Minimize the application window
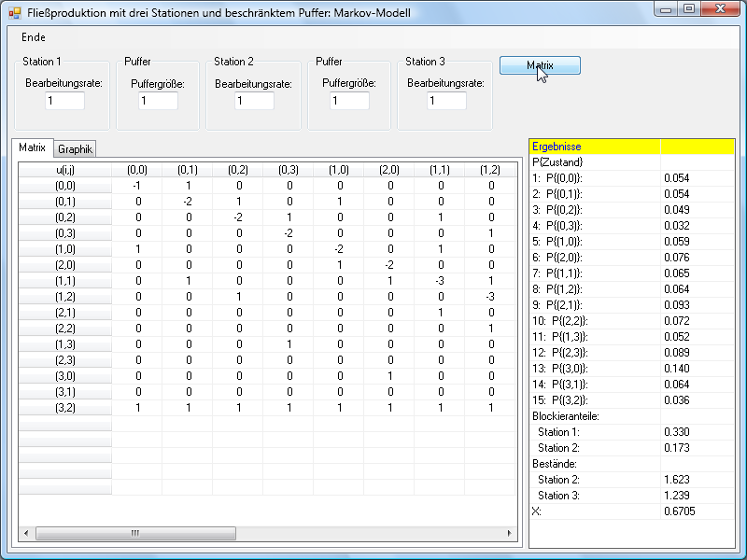The image size is (747, 560). [667, 9]
